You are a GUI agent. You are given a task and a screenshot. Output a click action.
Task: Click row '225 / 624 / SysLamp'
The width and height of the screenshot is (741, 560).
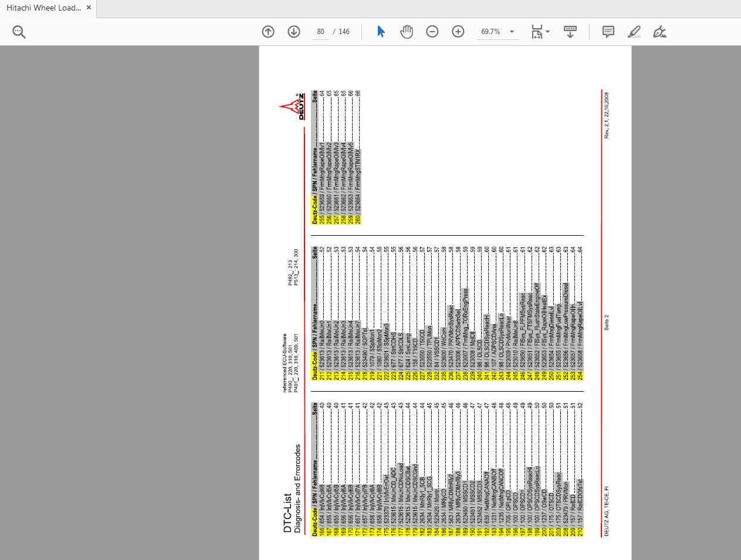pyautogui.click(x=408, y=313)
